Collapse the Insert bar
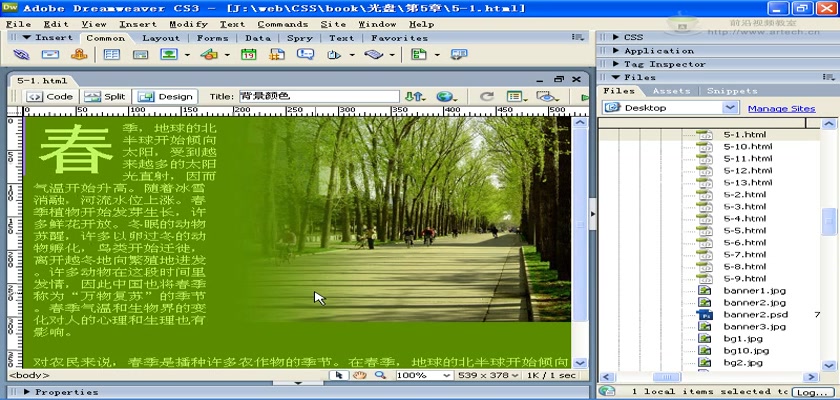Viewport: 840px width, 400px height. pos(27,37)
